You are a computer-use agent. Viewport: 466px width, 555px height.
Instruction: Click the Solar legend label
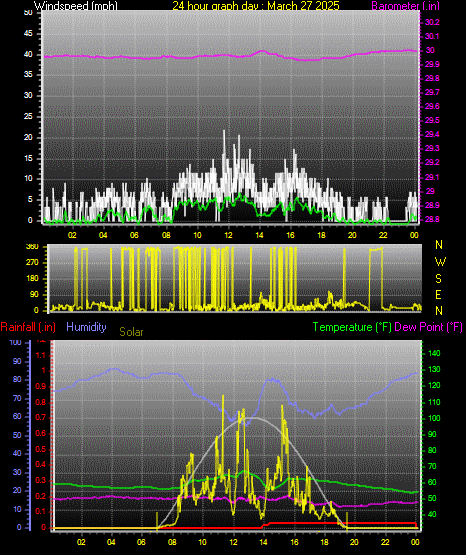click(131, 332)
